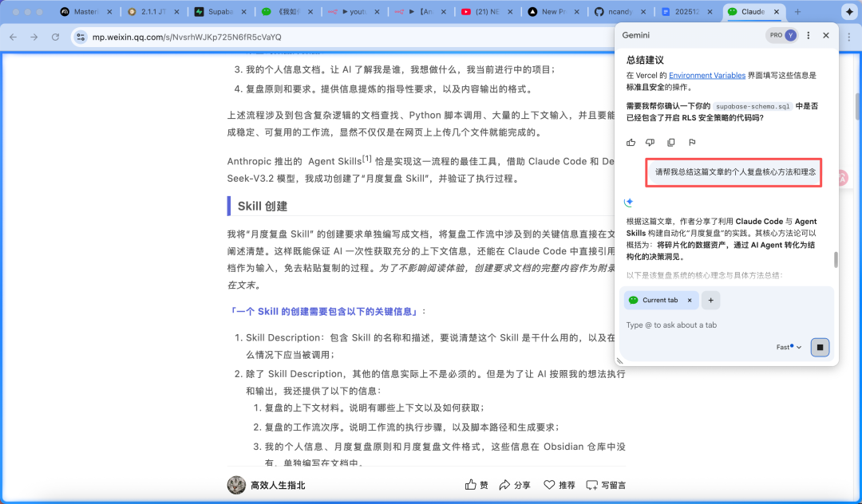Image resolution: width=862 pixels, height=504 pixels.
Task: Close the Supaba tab
Action: [243, 11]
